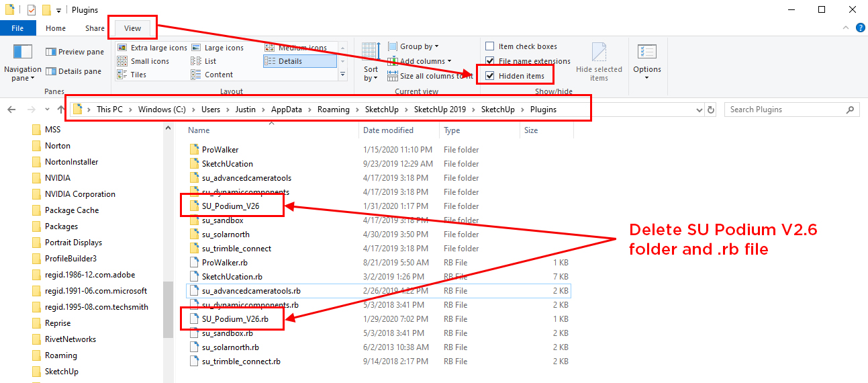Sort by Name column header
This screenshot has width=868, height=383.
point(199,130)
